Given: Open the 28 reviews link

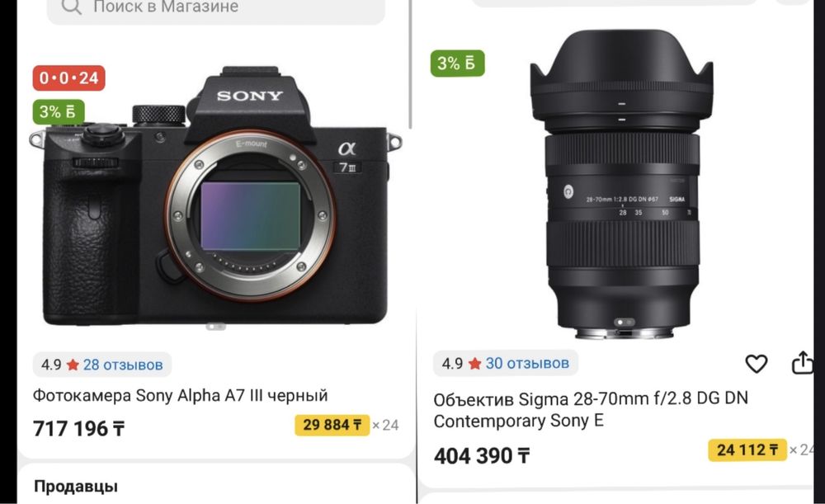Looking at the screenshot, I should [123, 364].
